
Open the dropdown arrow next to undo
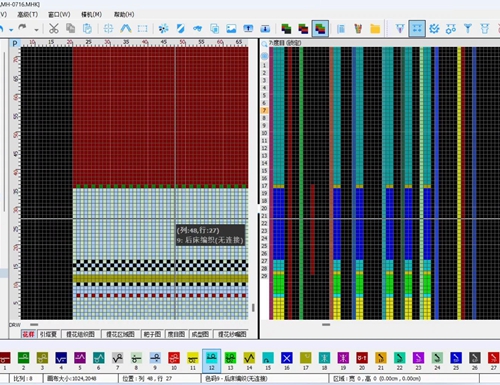(11, 30)
